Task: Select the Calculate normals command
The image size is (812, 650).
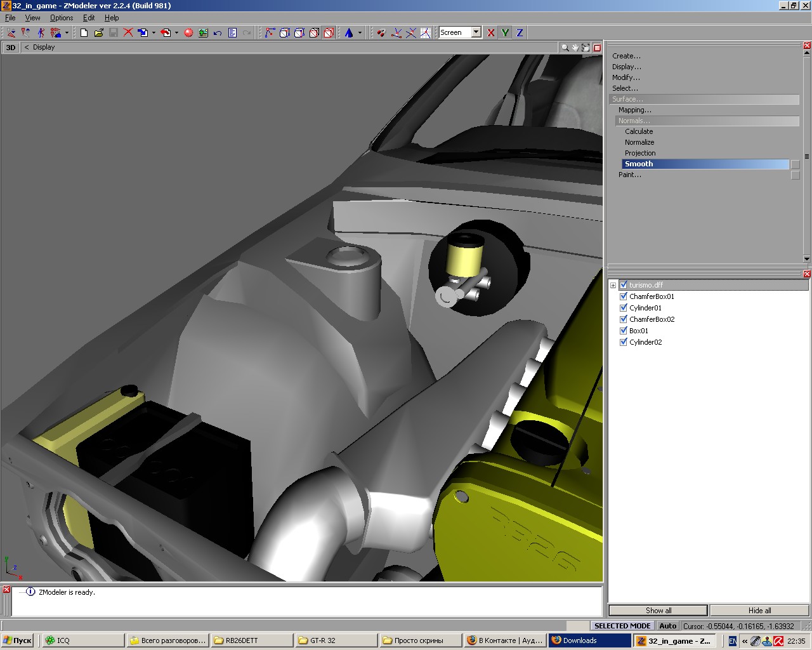Action: click(x=639, y=131)
